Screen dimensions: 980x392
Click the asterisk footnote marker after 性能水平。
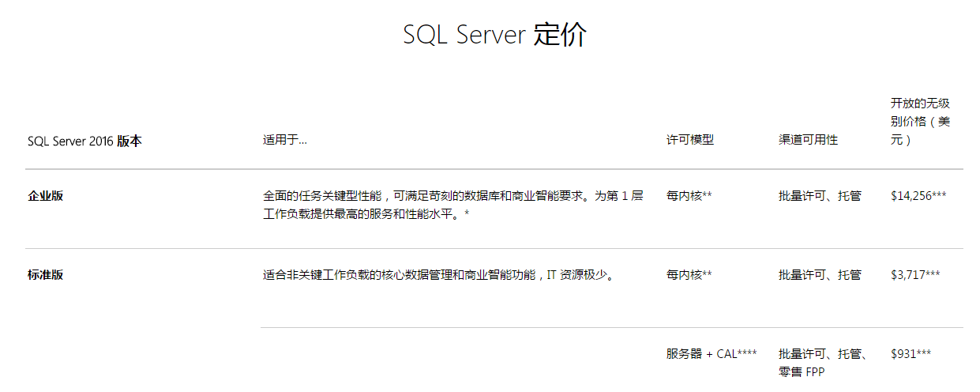[467, 215]
